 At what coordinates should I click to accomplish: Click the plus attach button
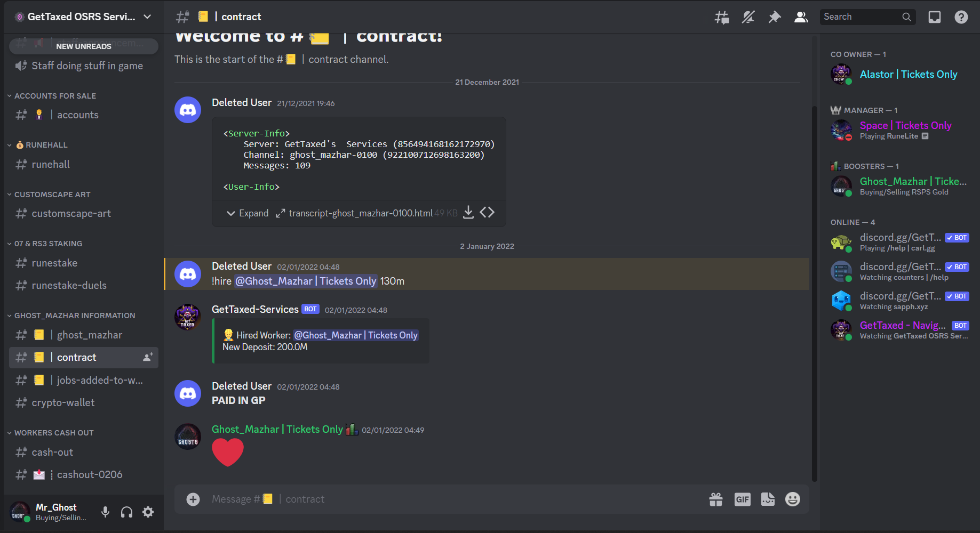pos(193,499)
